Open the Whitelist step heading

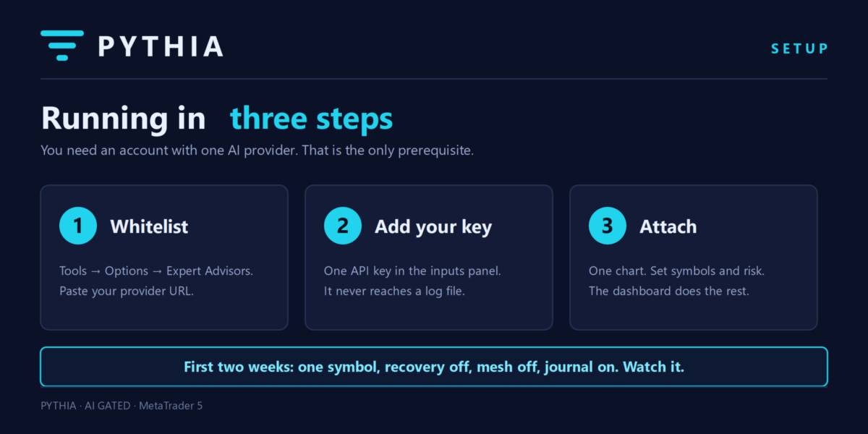pyautogui.click(x=149, y=226)
